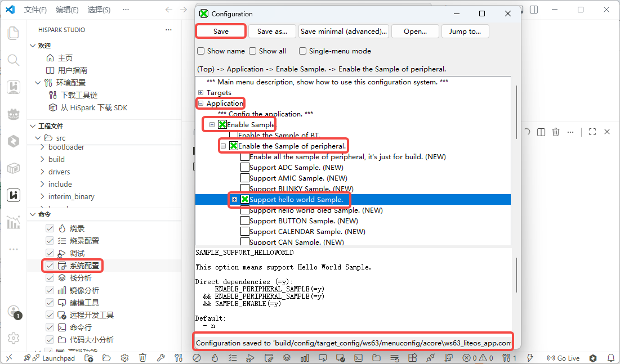620x364 pixels.
Task: Click the notifications bell in status bar
Action: pyautogui.click(x=611, y=358)
